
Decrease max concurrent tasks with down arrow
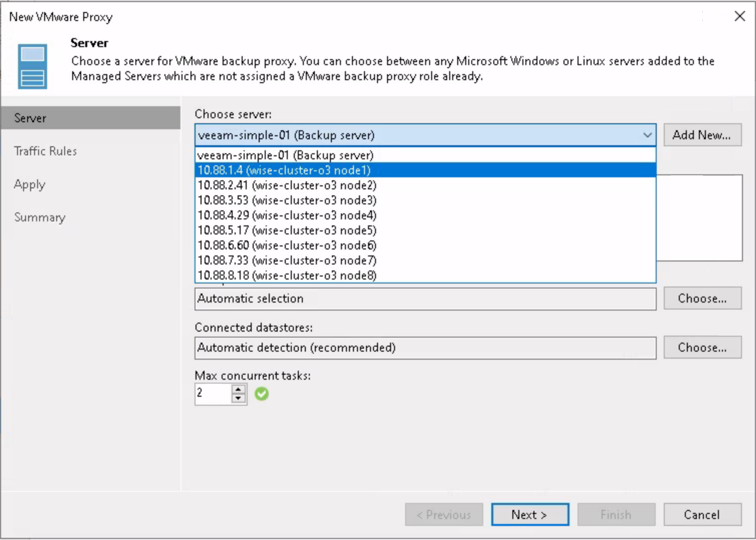(x=239, y=398)
